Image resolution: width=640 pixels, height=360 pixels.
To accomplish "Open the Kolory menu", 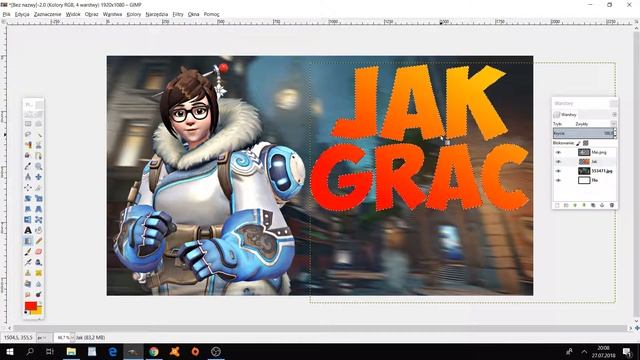I will pyautogui.click(x=133, y=14).
